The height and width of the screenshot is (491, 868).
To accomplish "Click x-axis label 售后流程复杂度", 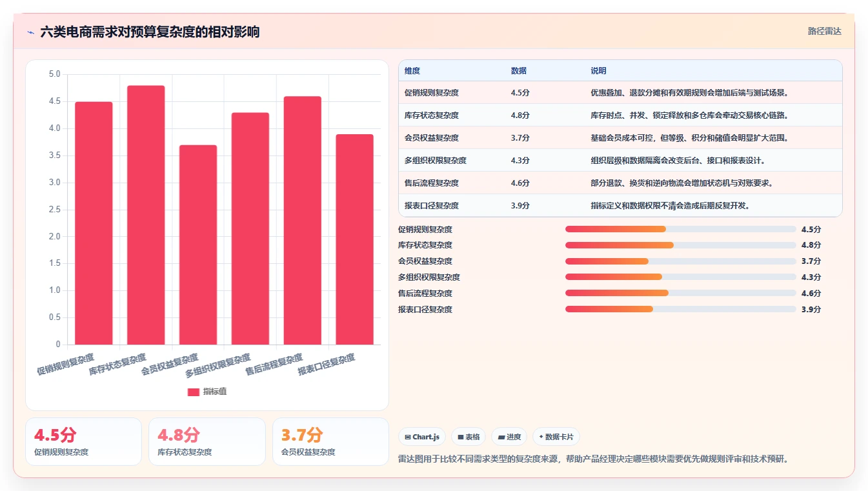I will coord(274,365).
